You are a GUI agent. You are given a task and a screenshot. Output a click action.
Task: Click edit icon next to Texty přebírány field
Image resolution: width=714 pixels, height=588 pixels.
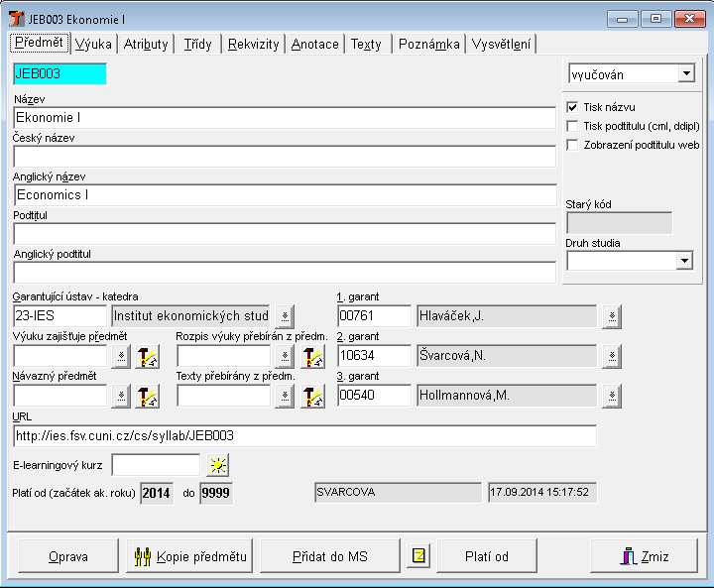[312, 396]
